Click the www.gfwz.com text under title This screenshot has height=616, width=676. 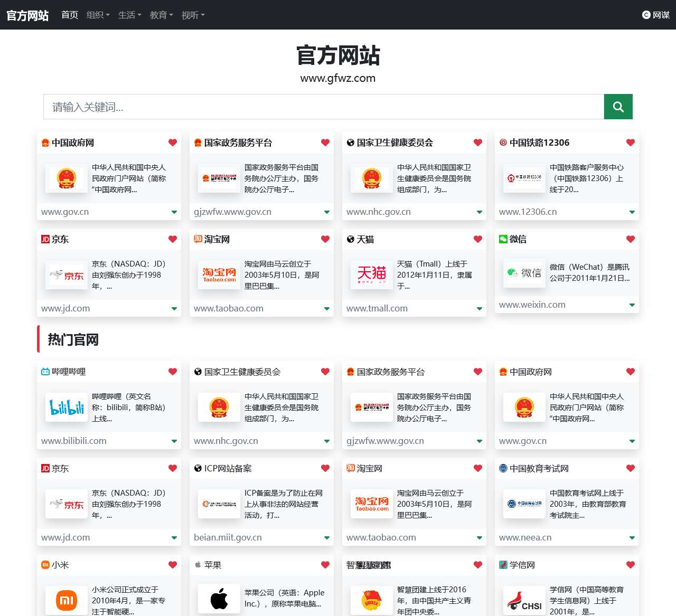[x=338, y=78]
